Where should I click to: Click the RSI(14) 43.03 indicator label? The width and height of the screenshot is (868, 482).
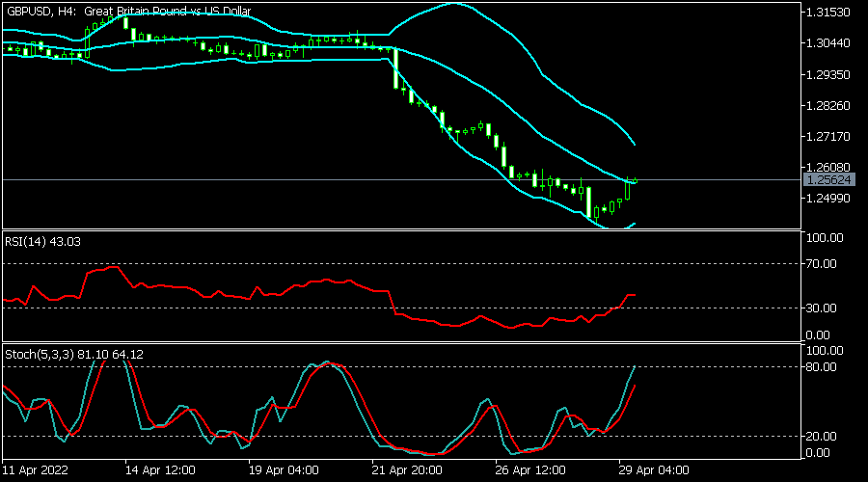42,242
